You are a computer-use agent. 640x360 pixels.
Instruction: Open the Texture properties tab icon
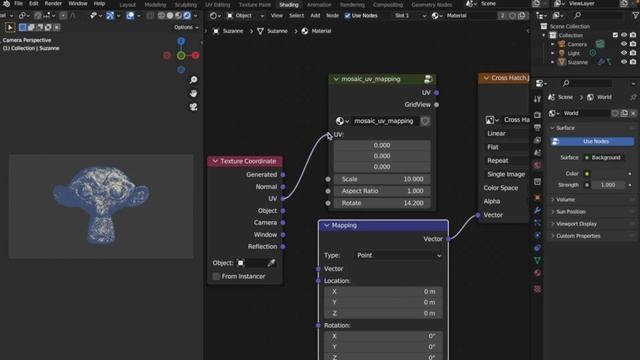(537, 289)
